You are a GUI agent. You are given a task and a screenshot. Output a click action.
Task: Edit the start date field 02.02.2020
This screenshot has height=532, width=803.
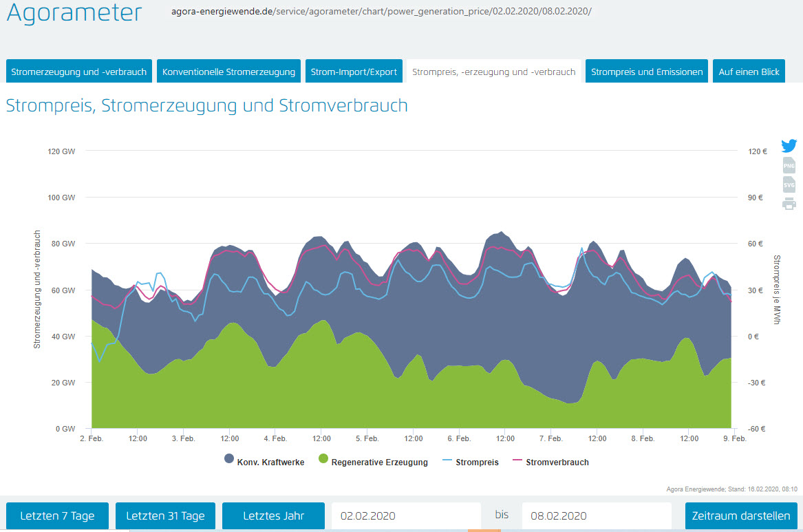[406, 515]
